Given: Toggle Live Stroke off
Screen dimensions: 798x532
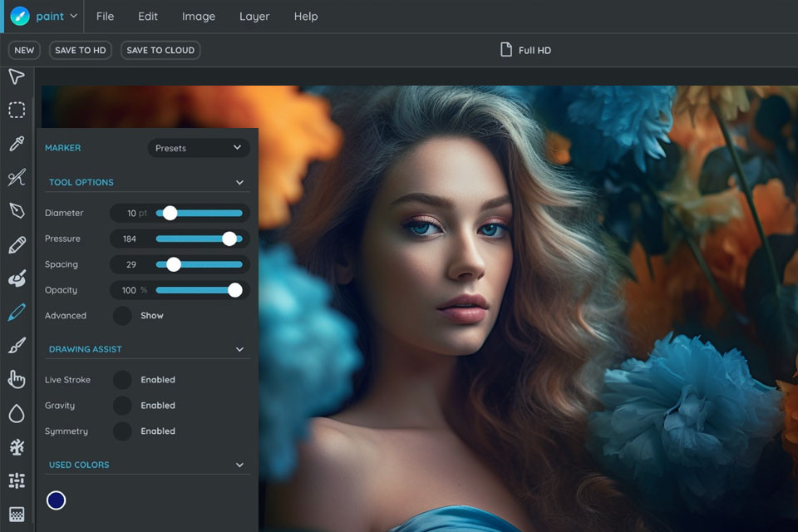Looking at the screenshot, I should 122,379.
